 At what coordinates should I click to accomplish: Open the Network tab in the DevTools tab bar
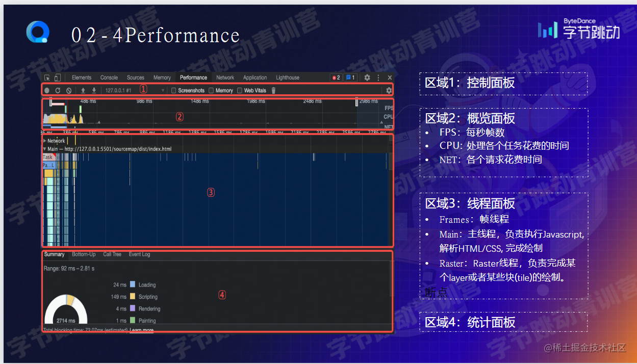click(x=225, y=77)
